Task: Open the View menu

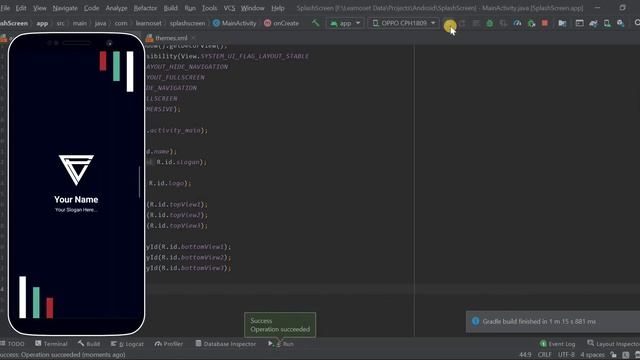Action: click(40, 8)
